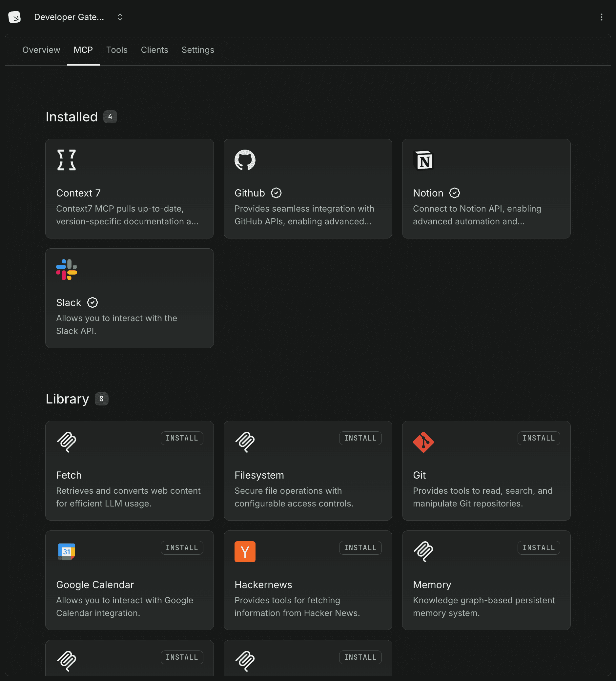Install the Fetch server
616x681 pixels.
tap(182, 438)
